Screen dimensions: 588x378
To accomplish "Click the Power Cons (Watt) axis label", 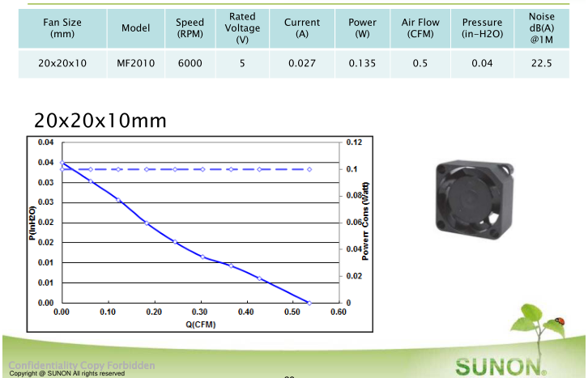I will click(365, 220).
